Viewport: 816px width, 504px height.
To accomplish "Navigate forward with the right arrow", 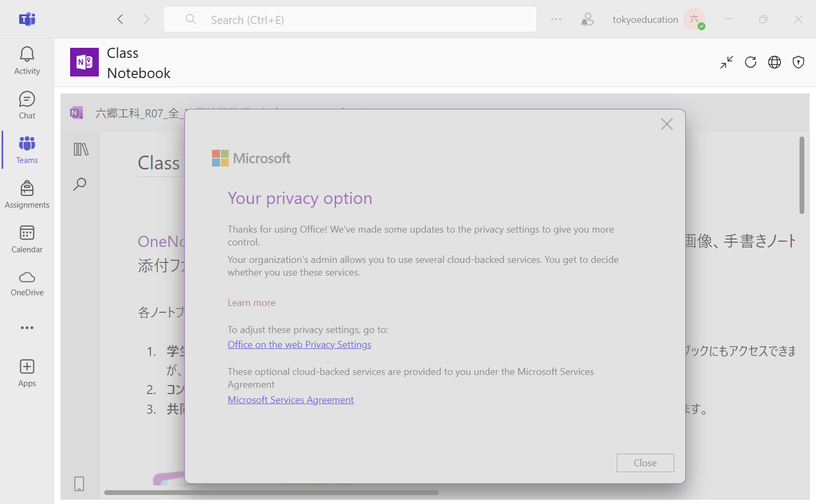I will [147, 20].
